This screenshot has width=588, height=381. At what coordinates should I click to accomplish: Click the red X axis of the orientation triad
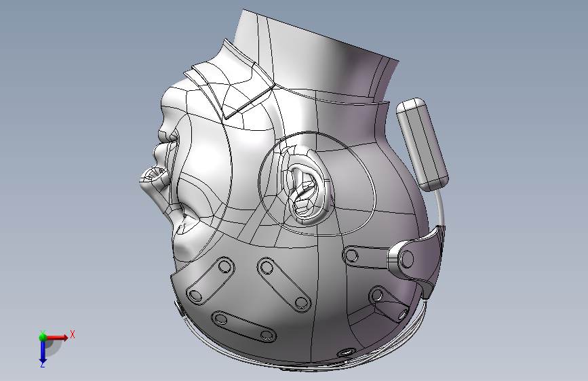(57, 338)
